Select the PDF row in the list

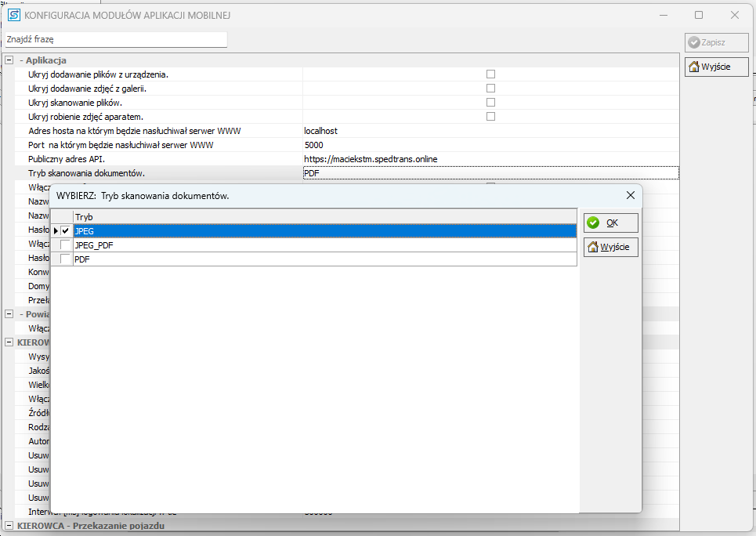coord(325,259)
